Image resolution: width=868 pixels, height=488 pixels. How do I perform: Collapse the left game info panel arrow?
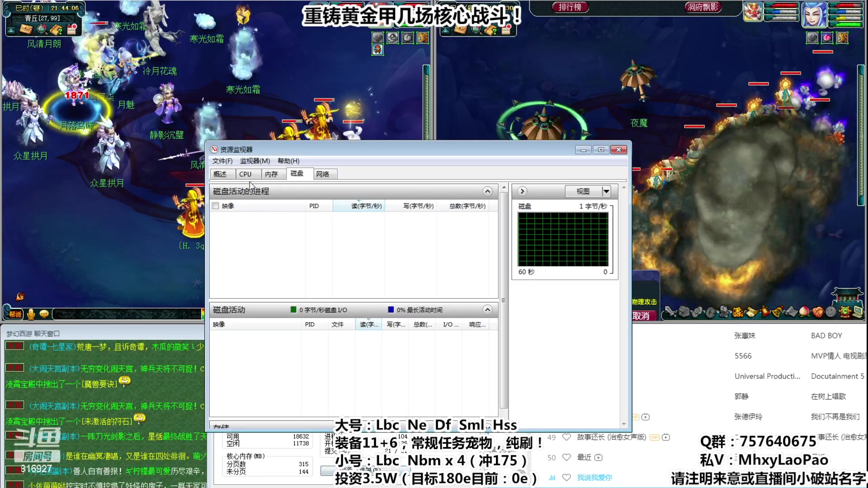coord(11,30)
